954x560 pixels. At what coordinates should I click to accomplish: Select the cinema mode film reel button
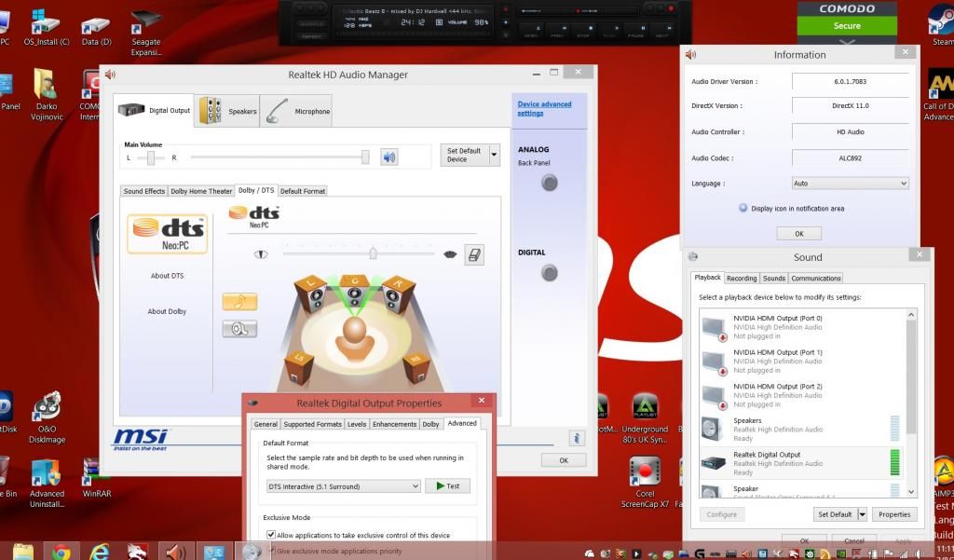click(x=239, y=329)
